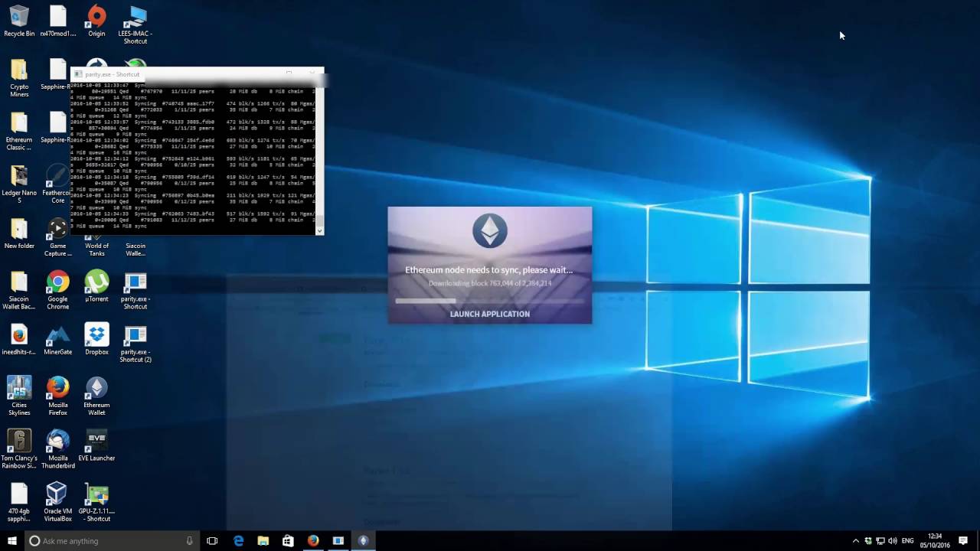Image resolution: width=980 pixels, height=551 pixels.
Task: Switch to Firefox on the taskbar
Action: click(x=313, y=541)
